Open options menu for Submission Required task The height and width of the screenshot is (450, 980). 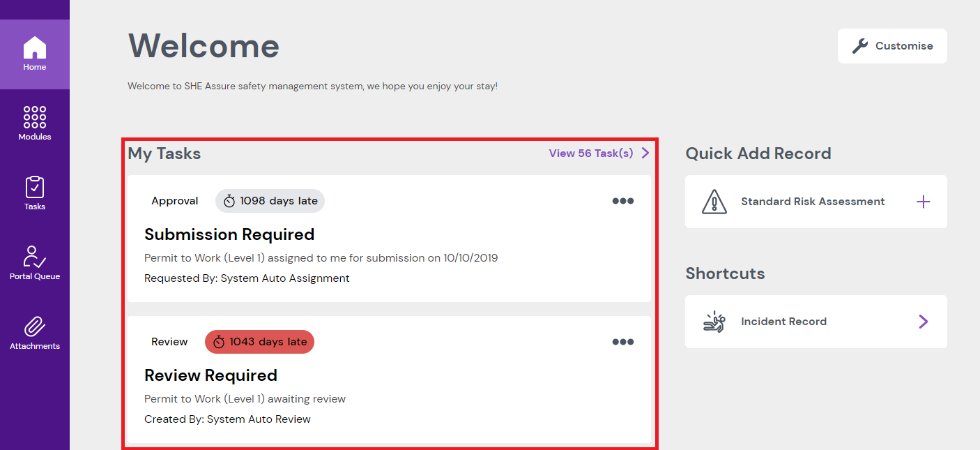pos(623,201)
